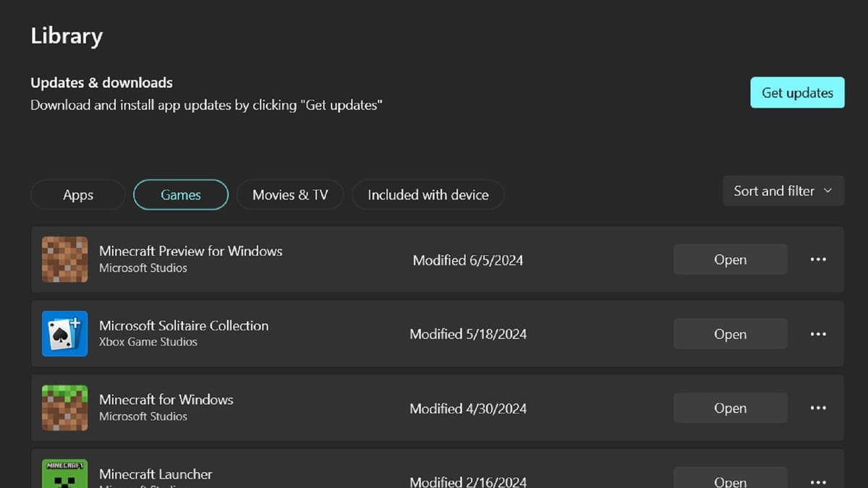Open more options for Minecraft Preview
868x488 pixels.
[x=818, y=259]
